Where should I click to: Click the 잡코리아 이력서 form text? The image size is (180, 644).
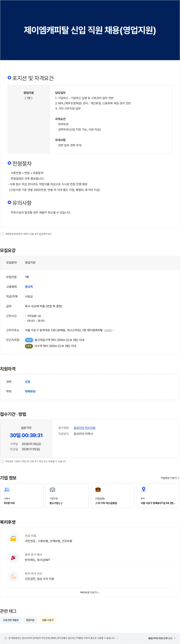[83, 434]
